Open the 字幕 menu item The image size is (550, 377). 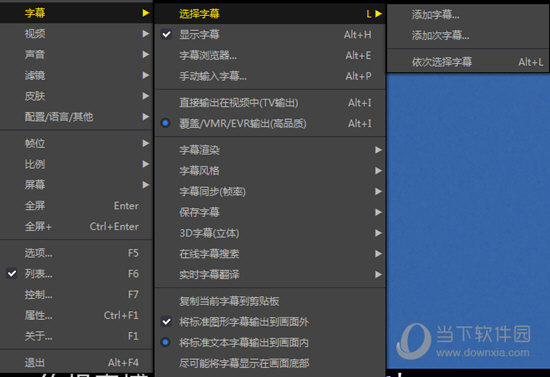tap(76, 13)
